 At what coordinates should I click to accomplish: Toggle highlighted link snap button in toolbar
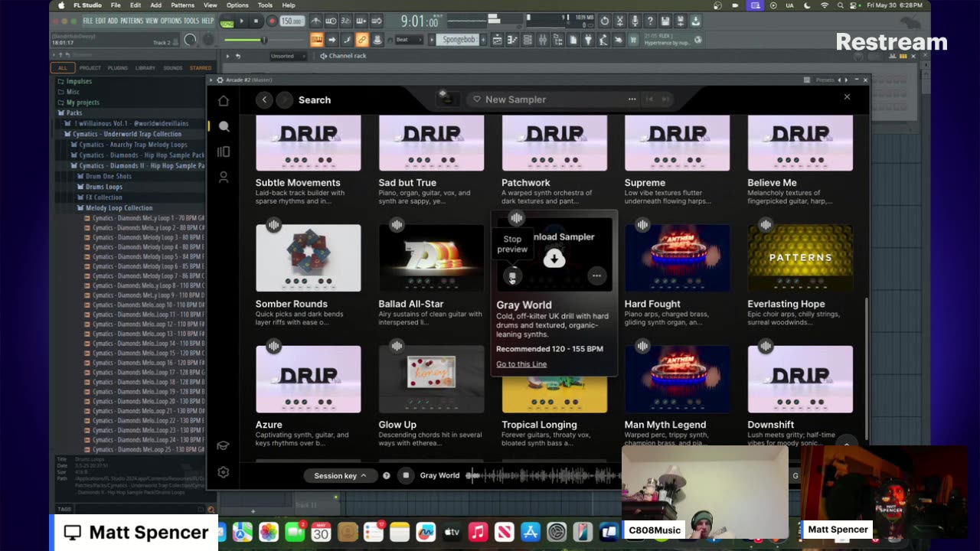[x=362, y=40]
